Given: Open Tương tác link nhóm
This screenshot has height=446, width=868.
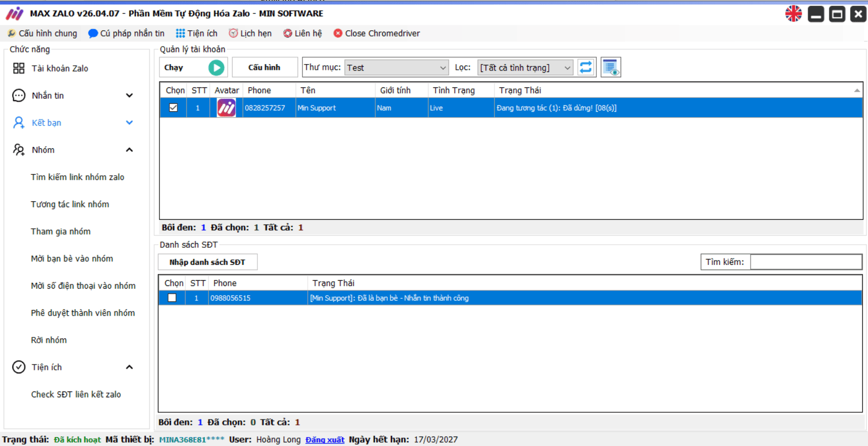Looking at the screenshot, I should 70,204.
